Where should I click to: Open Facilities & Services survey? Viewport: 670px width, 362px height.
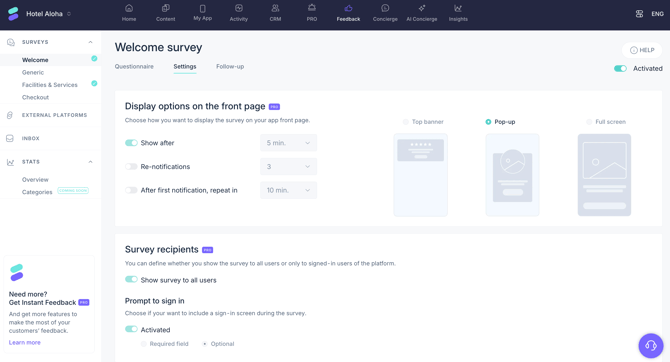(50, 85)
